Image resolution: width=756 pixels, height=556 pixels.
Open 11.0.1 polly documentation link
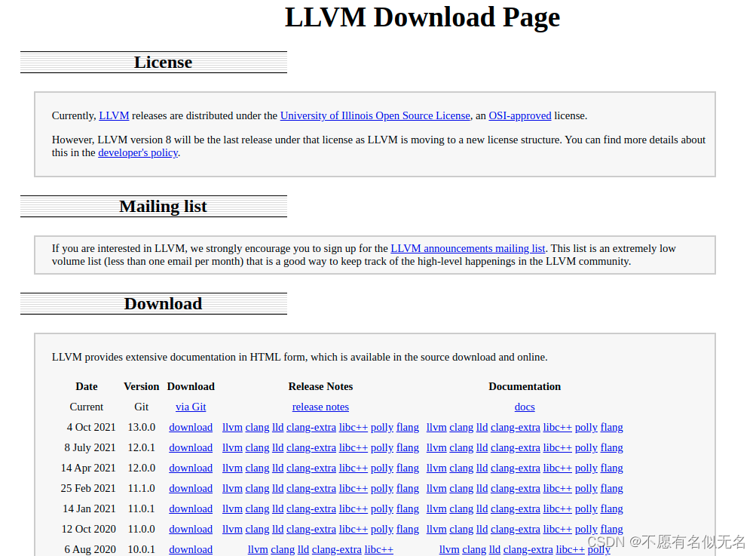click(x=586, y=508)
